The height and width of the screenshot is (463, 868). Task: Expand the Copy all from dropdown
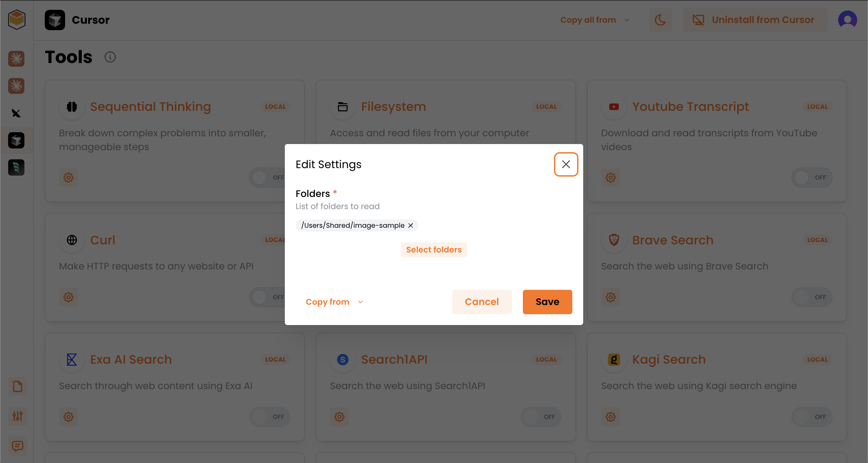[595, 20]
